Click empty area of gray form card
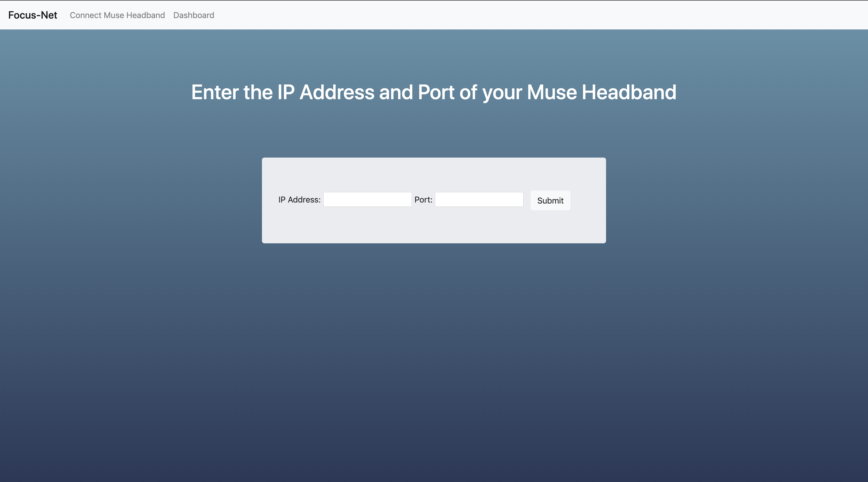868x482 pixels. pyautogui.click(x=434, y=226)
